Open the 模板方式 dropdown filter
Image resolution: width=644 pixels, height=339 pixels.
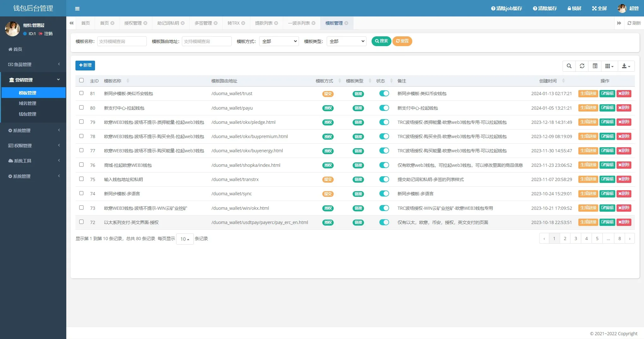(279, 41)
